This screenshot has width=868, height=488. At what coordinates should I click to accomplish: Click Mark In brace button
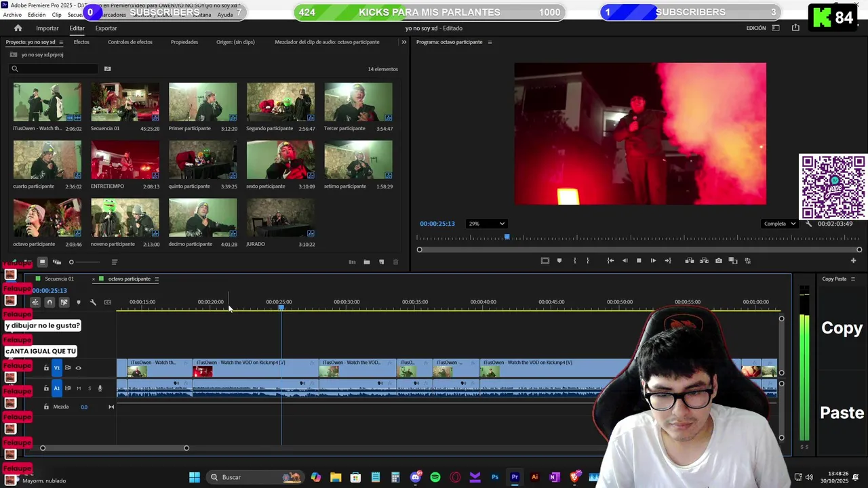(575, 260)
